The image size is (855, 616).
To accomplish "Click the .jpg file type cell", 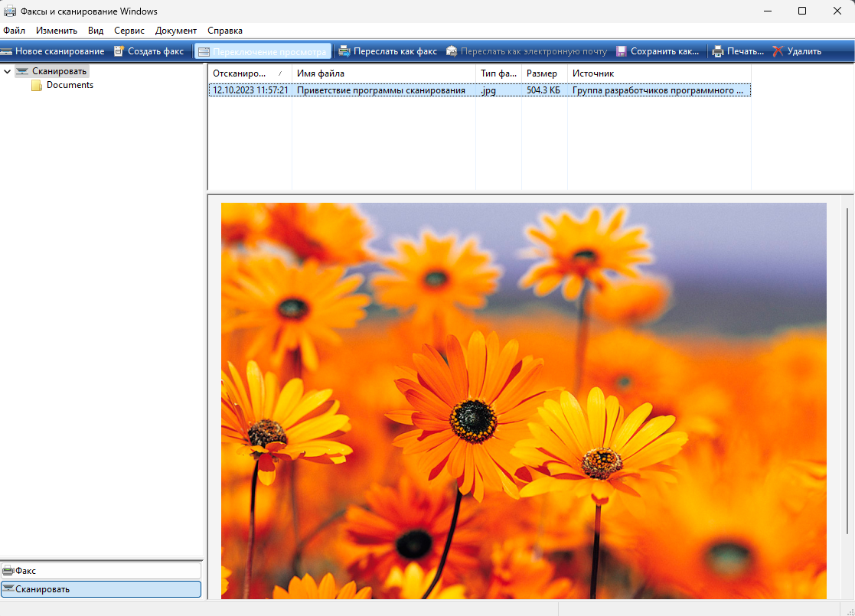I will click(488, 90).
